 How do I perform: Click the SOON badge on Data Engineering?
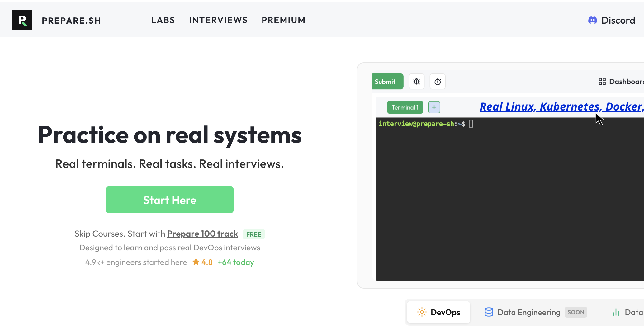pyautogui.click(x=576, y=312)
